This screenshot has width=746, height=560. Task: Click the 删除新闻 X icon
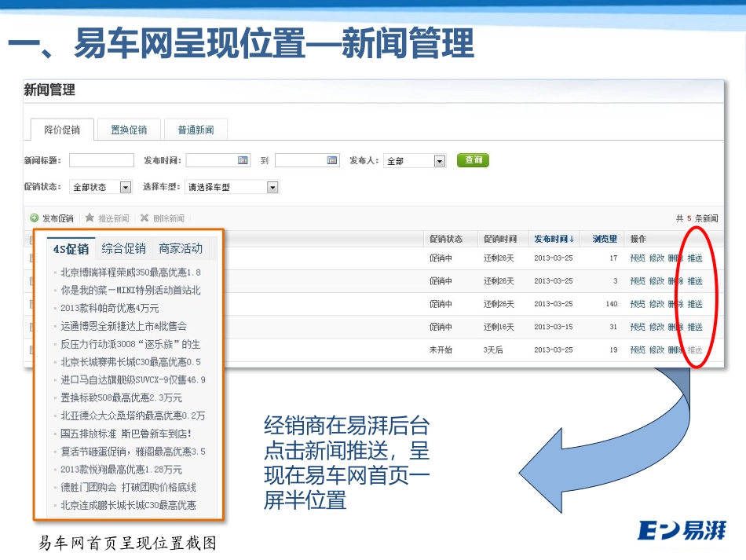(144, 218)
